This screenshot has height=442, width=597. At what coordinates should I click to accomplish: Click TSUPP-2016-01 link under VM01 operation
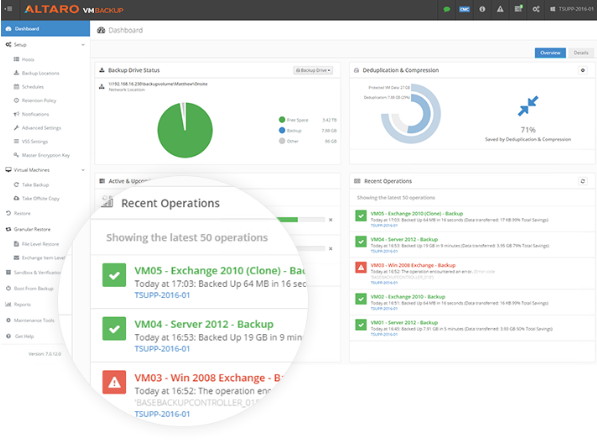pos(384,334)
